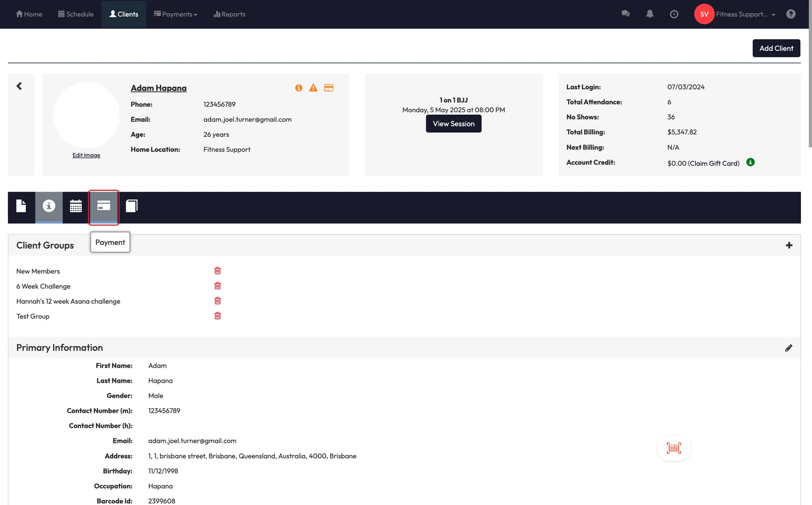Open notifications bell icon

[649, 14]
